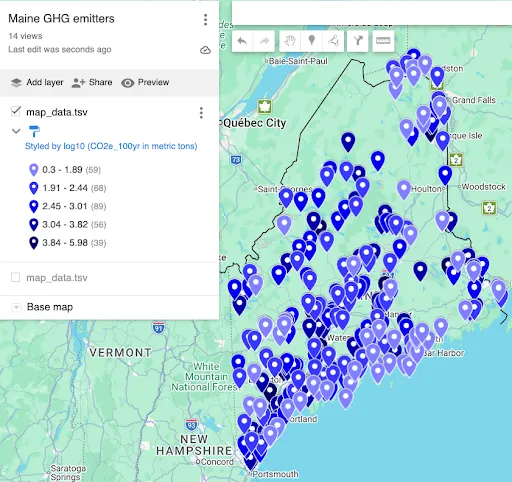This screenshot has height=482, width=512.
Task: Click the Add layer button
Action: (x=37, y=82)
